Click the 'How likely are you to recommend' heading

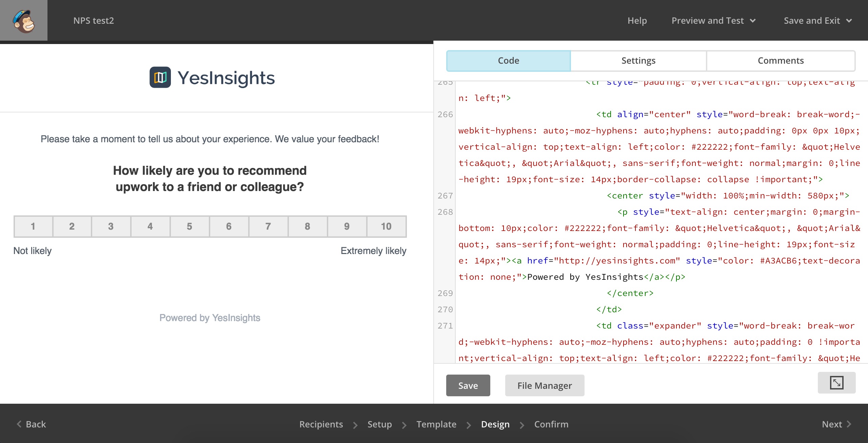coord(210,178)
